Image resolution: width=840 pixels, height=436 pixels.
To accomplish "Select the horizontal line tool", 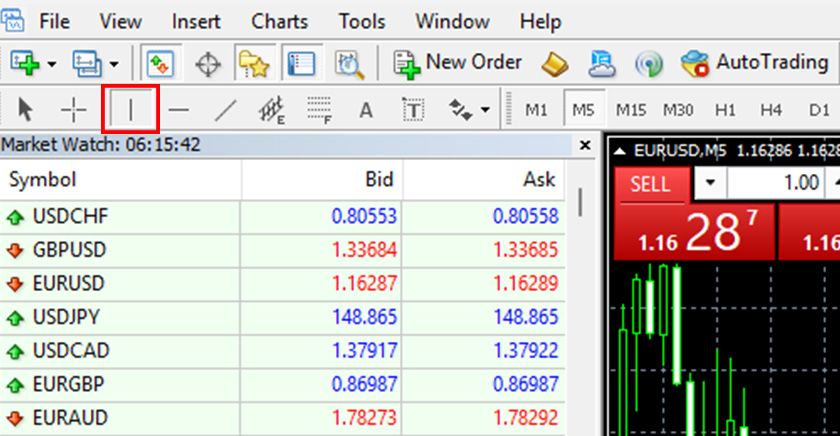I will [x=179, y=110].
